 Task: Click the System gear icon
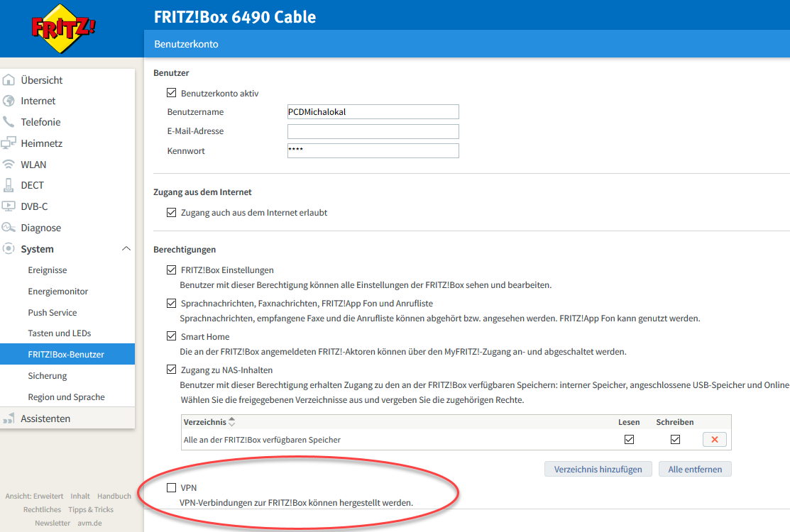9,249
